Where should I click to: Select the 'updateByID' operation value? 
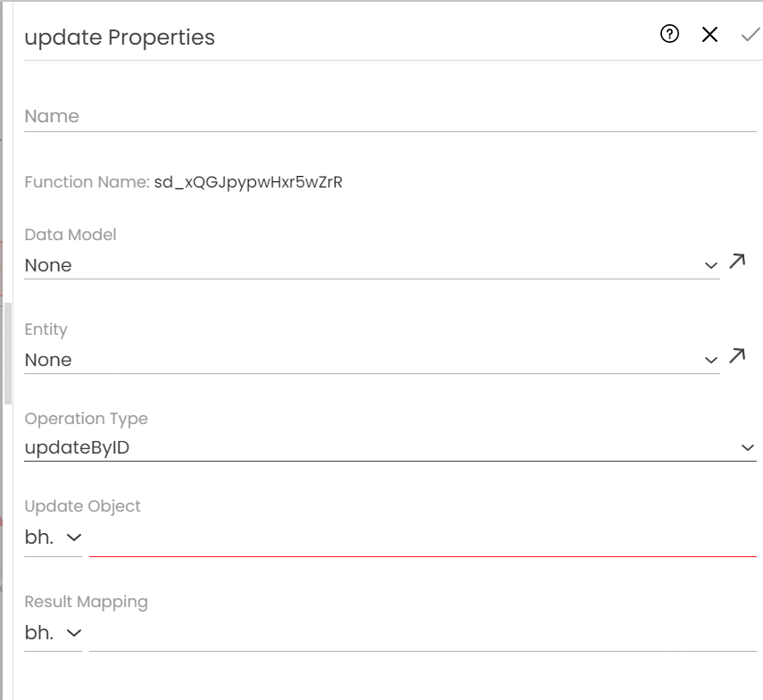77,447
